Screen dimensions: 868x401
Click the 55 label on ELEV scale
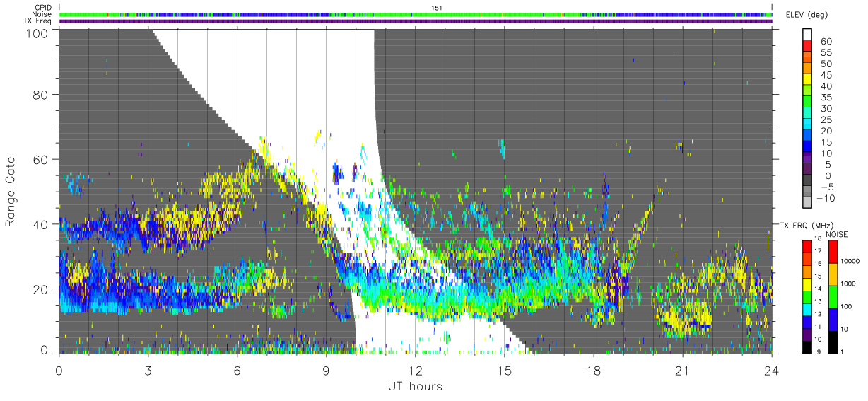[x=826, y=52]
